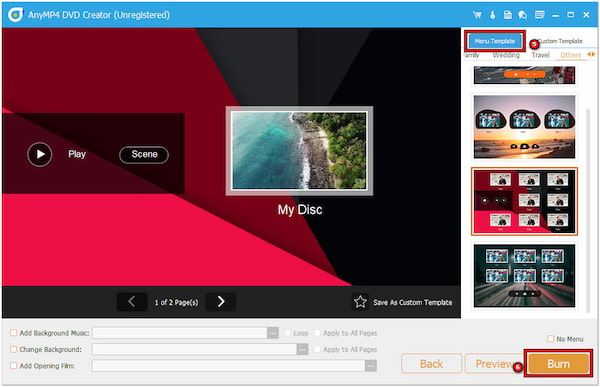Open the shopping cart purchase icon
The height and width of the screenshot is (387, 600).
[x=477, y=15]
